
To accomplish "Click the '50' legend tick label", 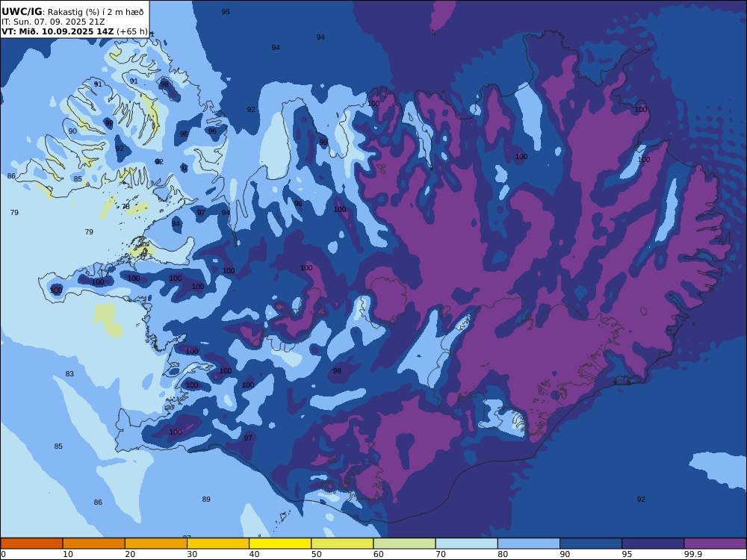I will (316, 554).
